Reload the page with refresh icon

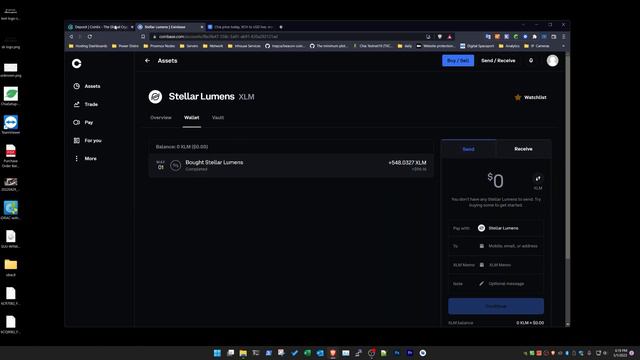point(90,37)
